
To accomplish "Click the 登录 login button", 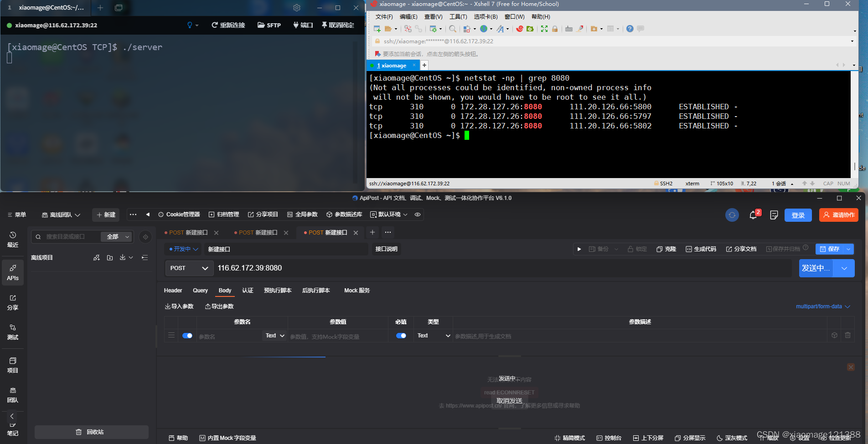I will pyautogui.click(x=798, y=215).
